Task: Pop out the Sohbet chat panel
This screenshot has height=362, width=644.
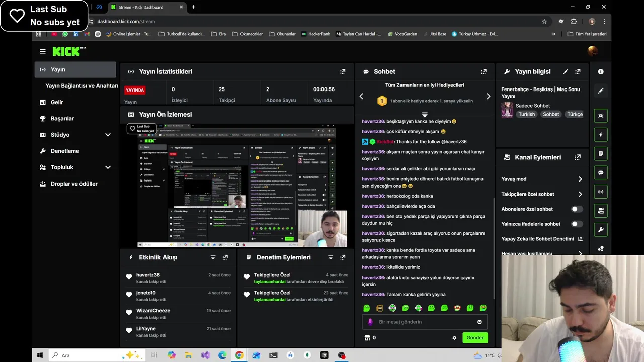Action: point(484,71)
